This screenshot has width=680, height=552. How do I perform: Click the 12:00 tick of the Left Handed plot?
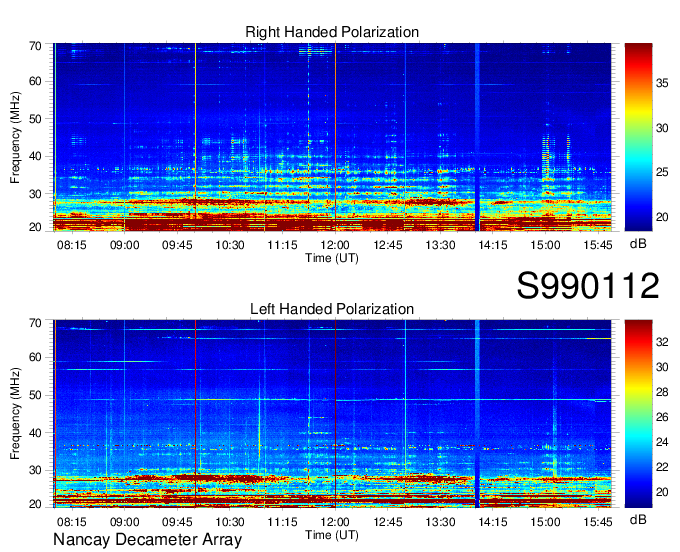click(335, 522)
